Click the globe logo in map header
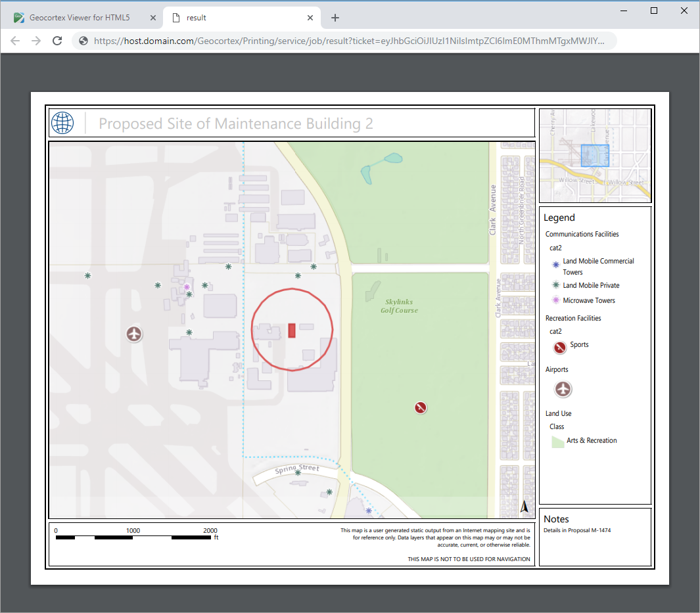The width and height of the screenshot is (700, 613). pos(62,123)
